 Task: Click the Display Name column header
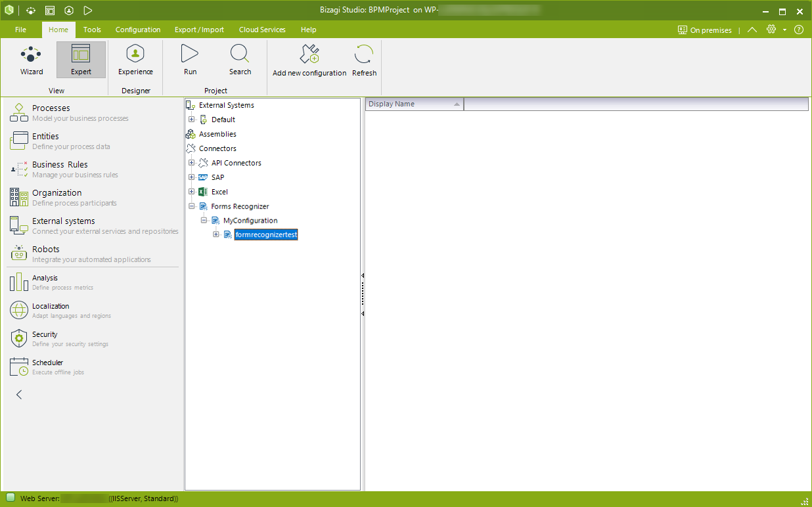(415, 104)
